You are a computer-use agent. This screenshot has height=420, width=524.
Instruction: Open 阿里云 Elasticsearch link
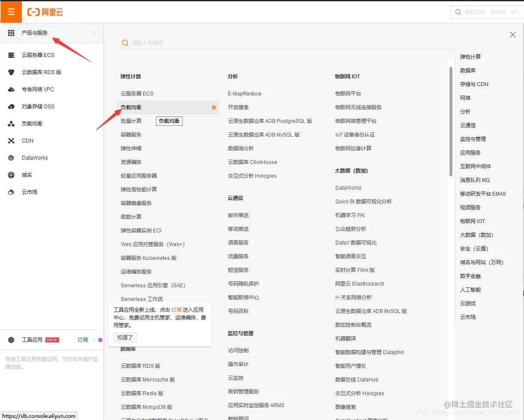pos(360,284)
